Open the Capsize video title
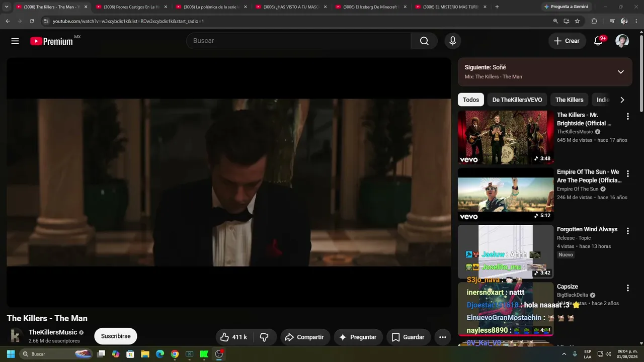 [x=568, y=287]
